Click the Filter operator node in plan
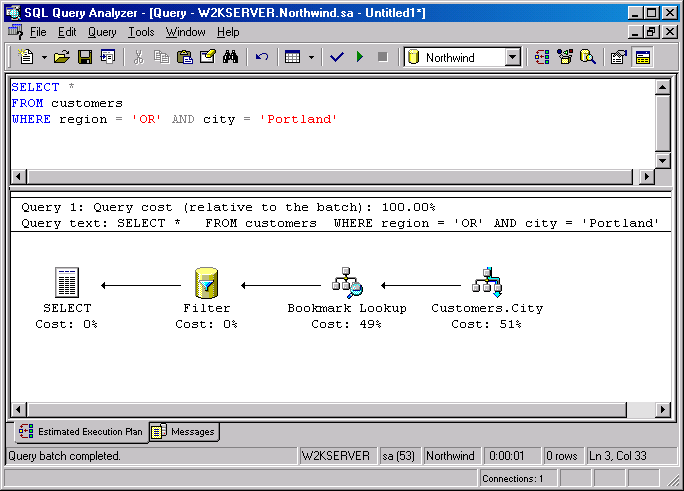 tap(207, 284)
